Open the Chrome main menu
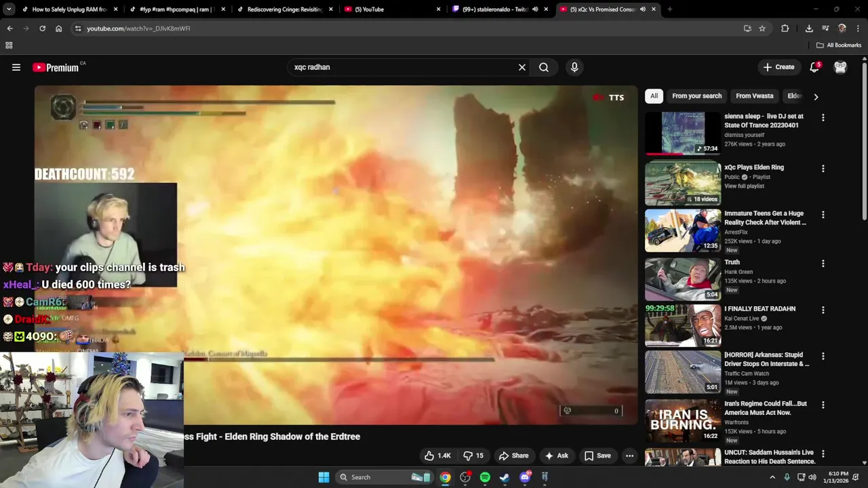This screenshot has width=868, height=488. pos(859,28)
